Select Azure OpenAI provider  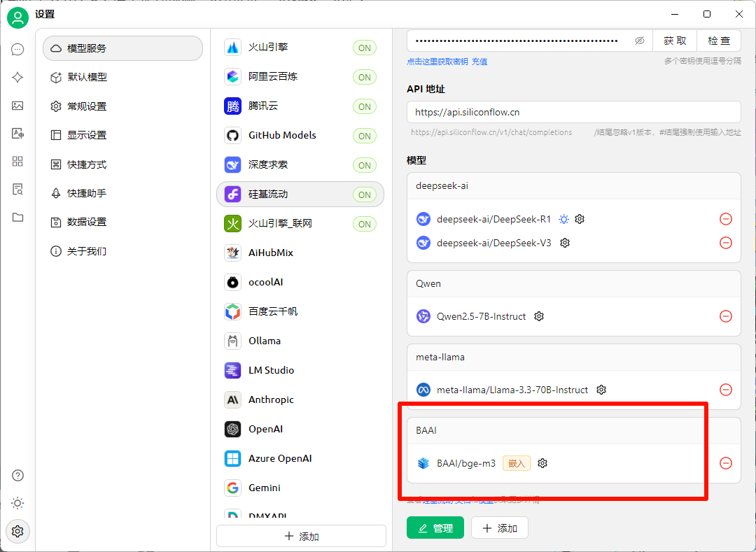pos(300,458)
